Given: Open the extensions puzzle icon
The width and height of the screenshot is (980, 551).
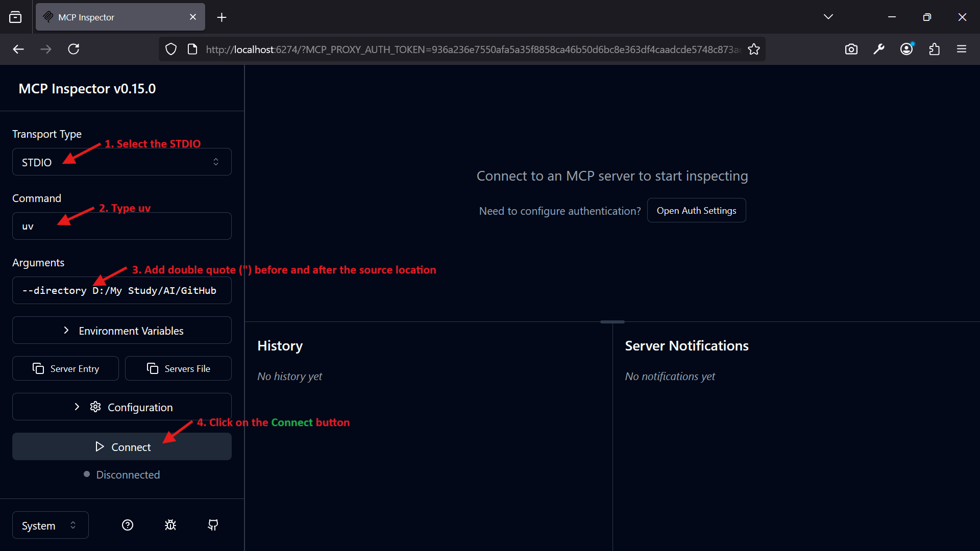Looking at the screenshot, I should tap(934, 49).
